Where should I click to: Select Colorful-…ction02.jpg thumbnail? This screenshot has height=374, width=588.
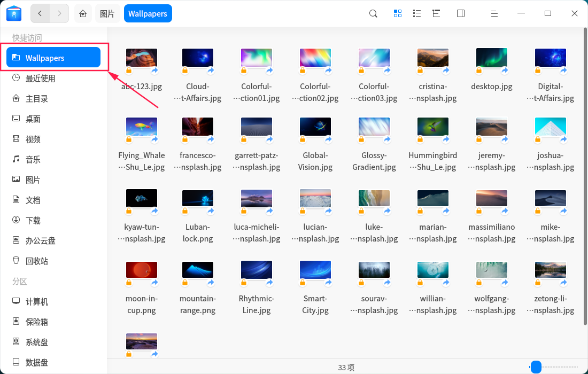[x=315, y=57]
